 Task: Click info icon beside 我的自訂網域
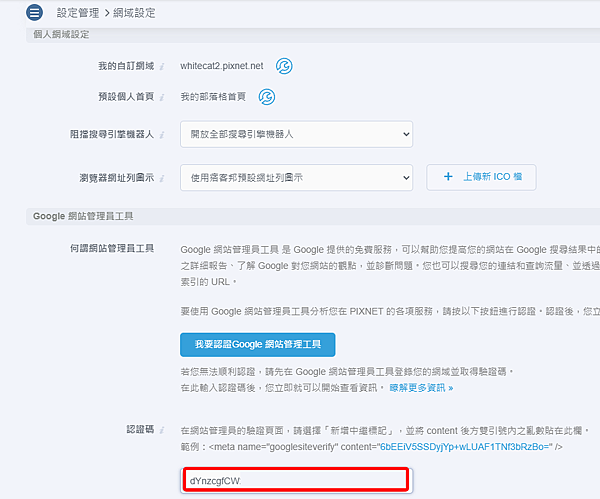pyautogui.click(x=162, y=67)
